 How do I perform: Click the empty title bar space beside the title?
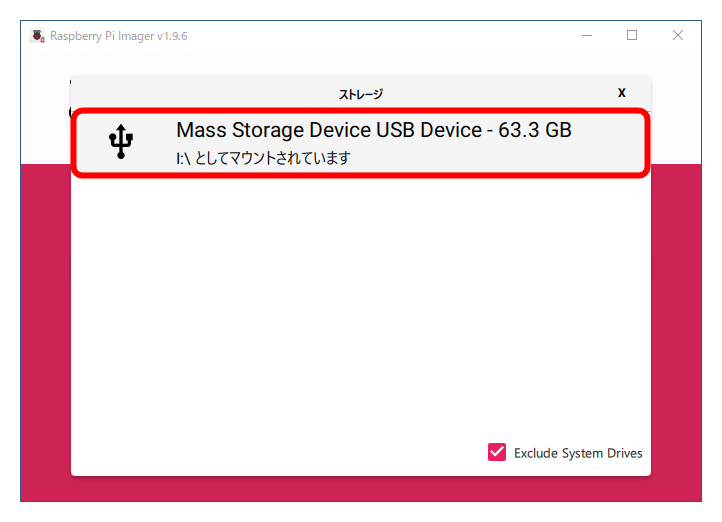pos(380,36)
